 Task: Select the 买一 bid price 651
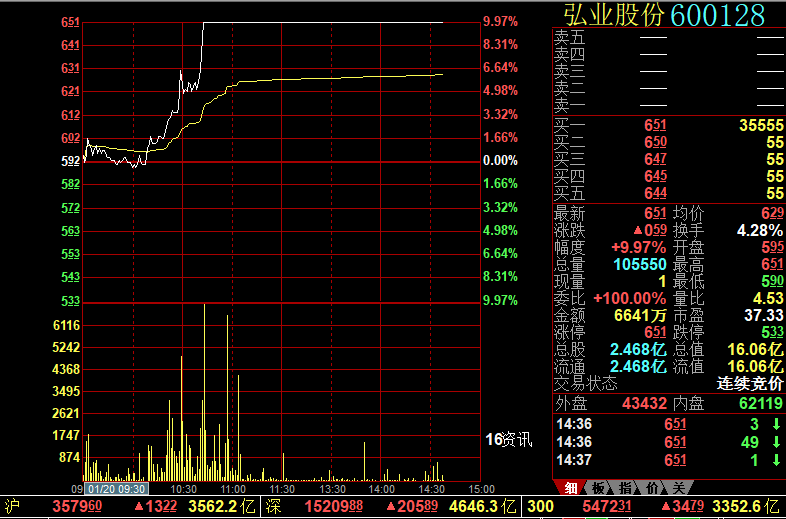pyautogui.click(x=655, y=125)
